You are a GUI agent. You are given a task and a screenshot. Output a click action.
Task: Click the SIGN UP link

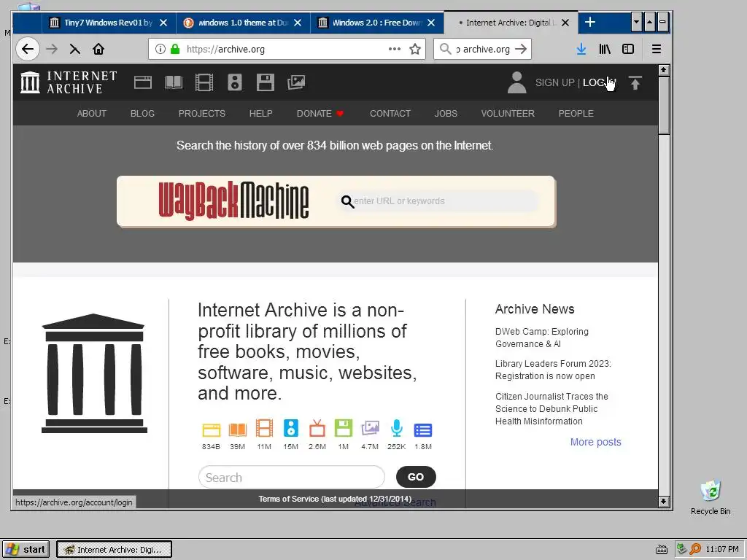pos(554,82)
